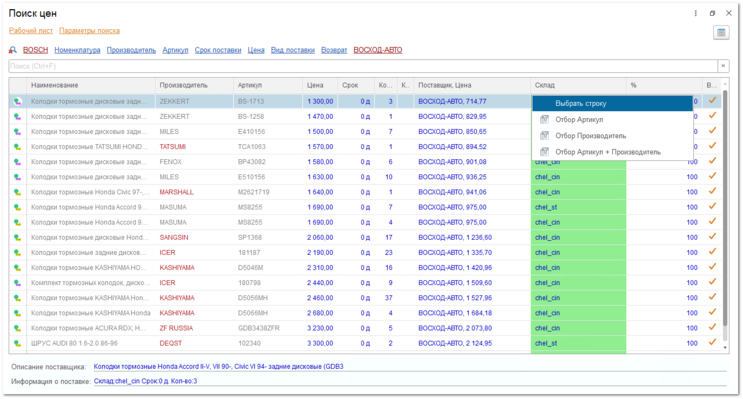Toggle the checkmark in MARSHALL M2621719 row
This screenshot has width=743, height=399.
pos(712,191)
